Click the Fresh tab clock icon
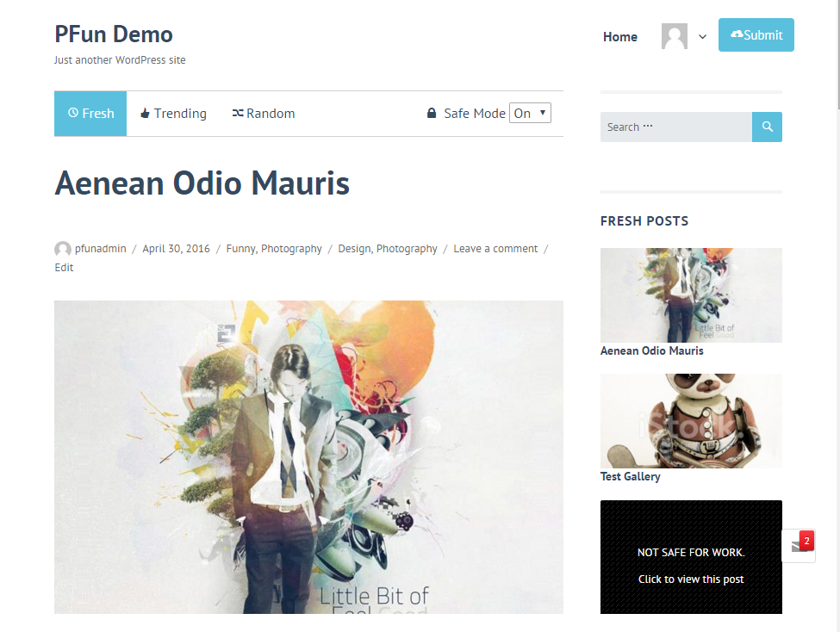 click(73, 113)
